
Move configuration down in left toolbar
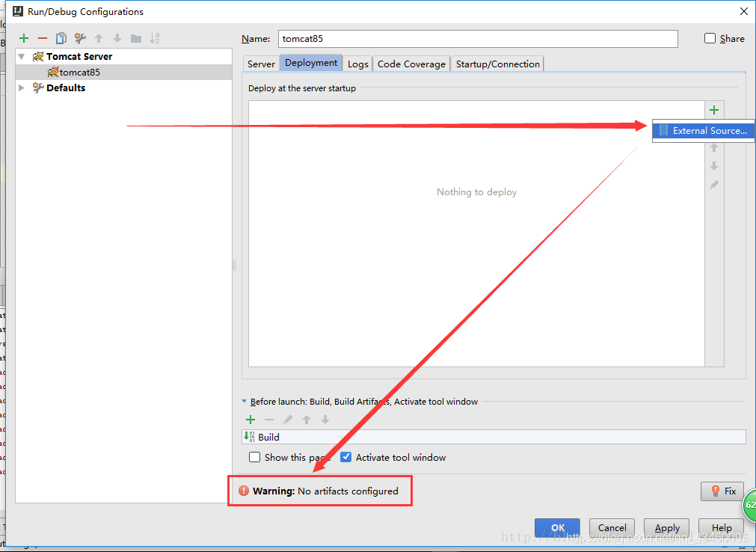117,38
